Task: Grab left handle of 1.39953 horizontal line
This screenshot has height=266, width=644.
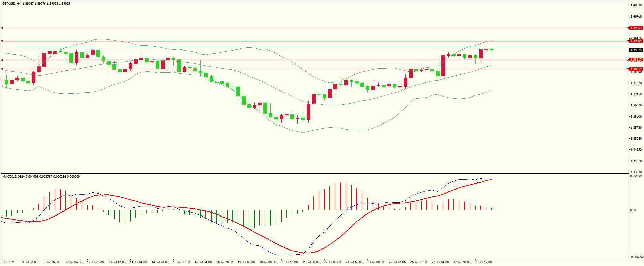Action: coord(2,28)
